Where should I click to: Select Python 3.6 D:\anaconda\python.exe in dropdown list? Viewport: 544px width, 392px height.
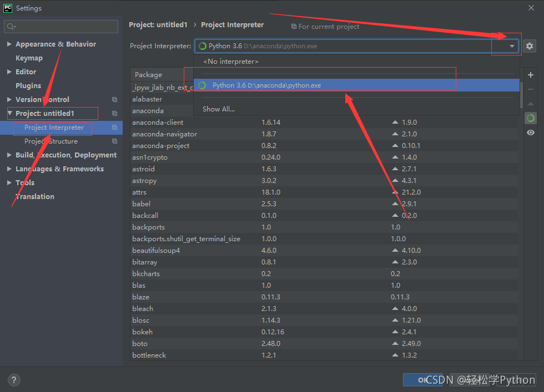356,85
